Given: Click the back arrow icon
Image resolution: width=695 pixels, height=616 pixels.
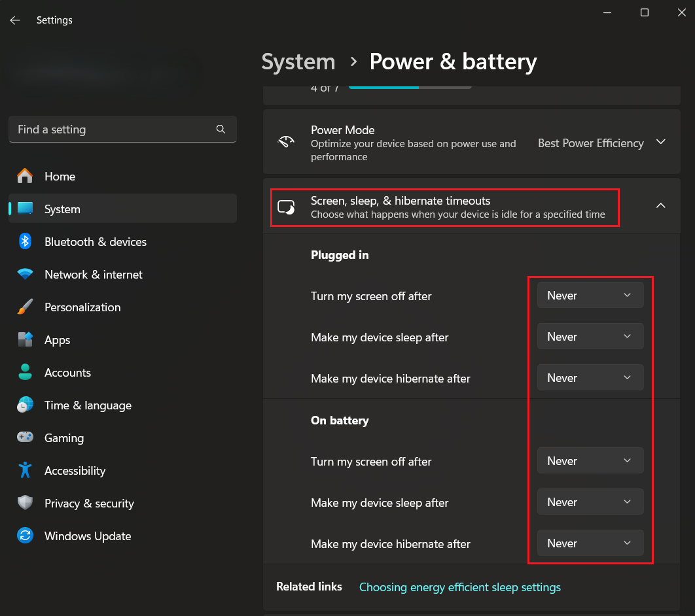Looking at the screenshot, I should point(15,20).
